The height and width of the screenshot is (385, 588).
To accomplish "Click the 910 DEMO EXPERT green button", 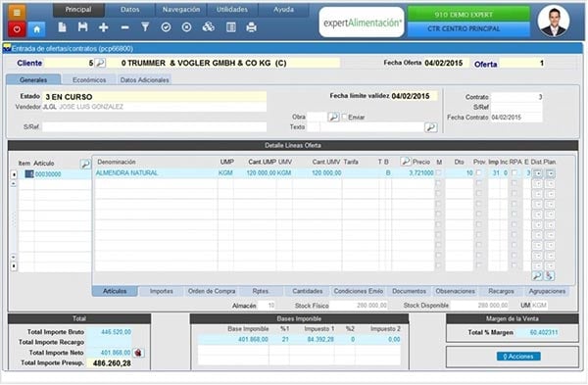I will point(468,15).
